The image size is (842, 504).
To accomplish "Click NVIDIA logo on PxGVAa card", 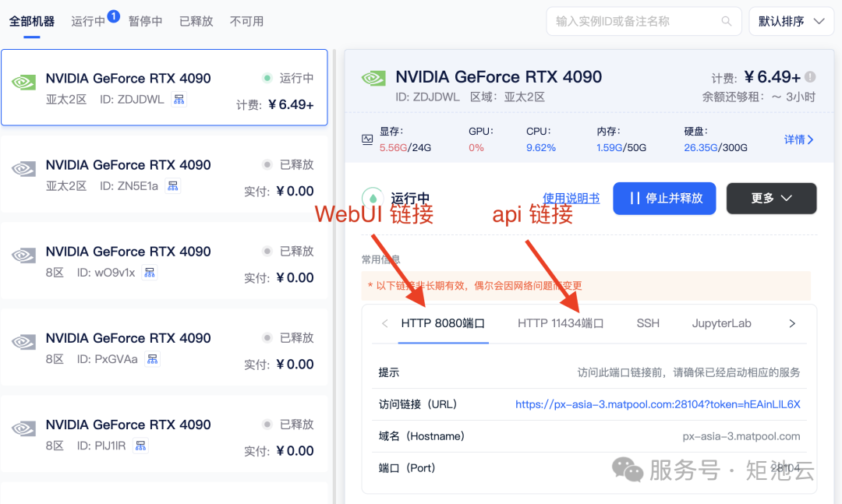I will (23, 341).
